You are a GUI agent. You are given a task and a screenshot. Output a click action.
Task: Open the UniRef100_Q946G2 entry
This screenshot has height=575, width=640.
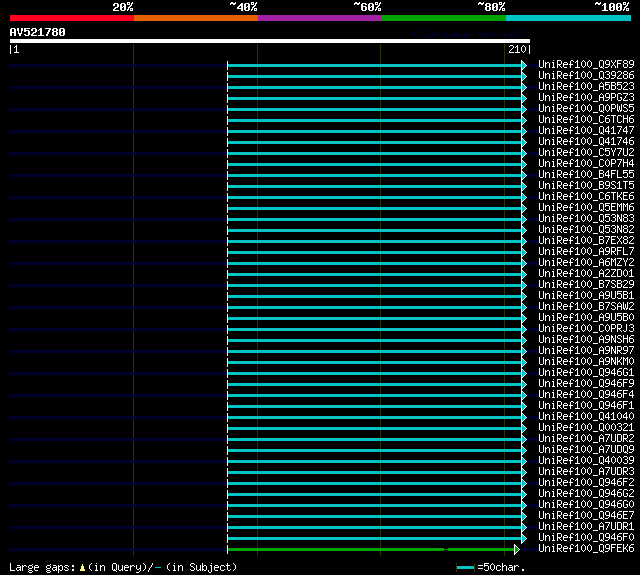coord(586,494)
